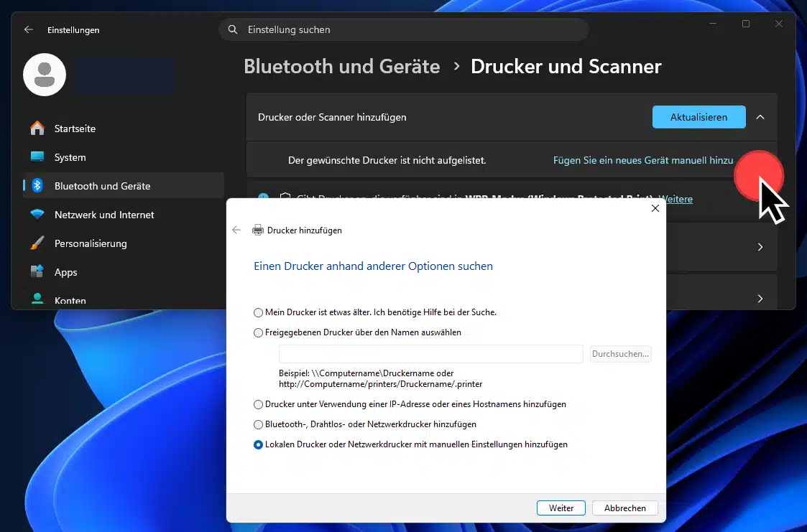Click the Der gewünschte Drucker ist nicht aufgelistet text
This screenshot has height=532, width=807.
[387, 160]
